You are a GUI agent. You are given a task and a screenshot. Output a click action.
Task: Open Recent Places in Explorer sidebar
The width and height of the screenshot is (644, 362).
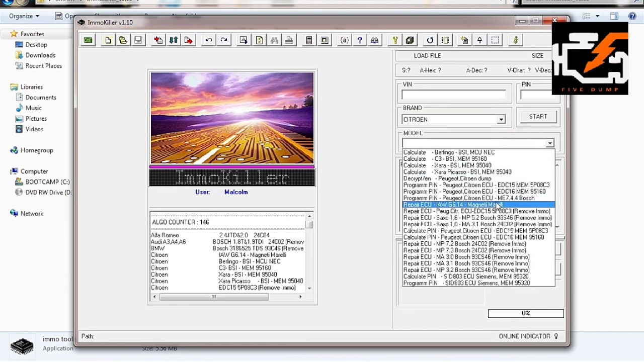click(x=43, y=66)
